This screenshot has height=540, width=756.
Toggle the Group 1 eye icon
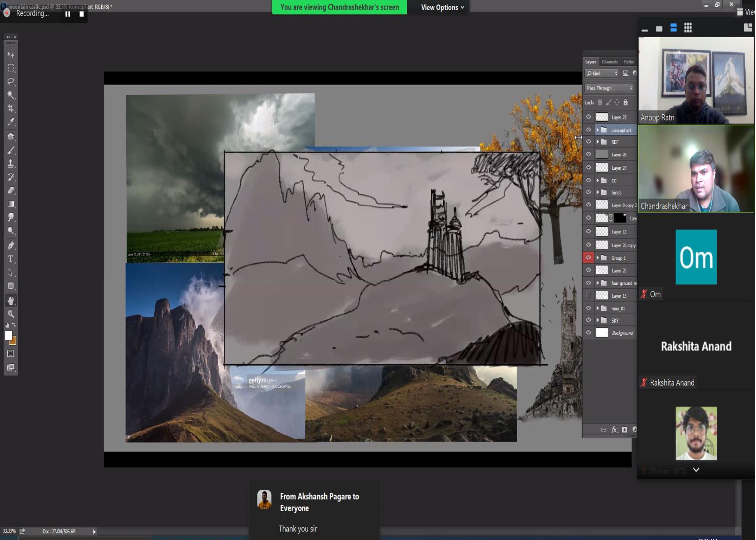pyautogui.click(x=588, y=257)
